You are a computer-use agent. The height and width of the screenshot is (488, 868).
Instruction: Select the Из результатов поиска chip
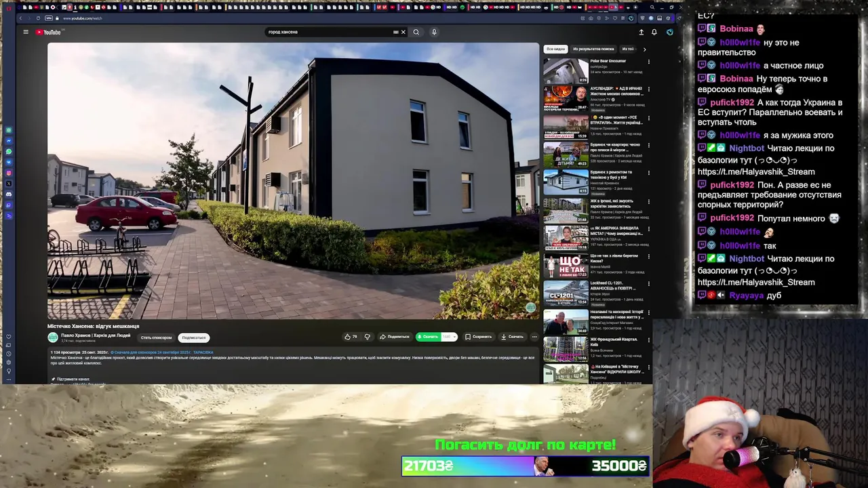click(x=593, y=49)
